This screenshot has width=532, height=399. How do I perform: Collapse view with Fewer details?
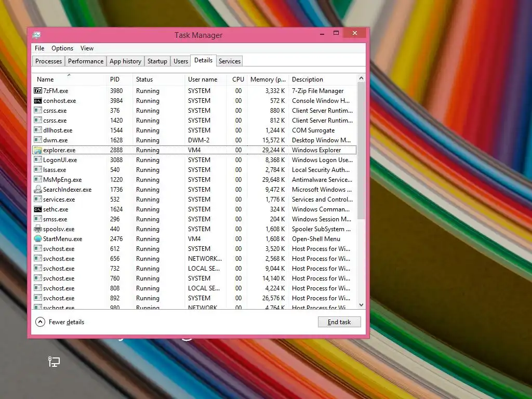coord(60,322)
